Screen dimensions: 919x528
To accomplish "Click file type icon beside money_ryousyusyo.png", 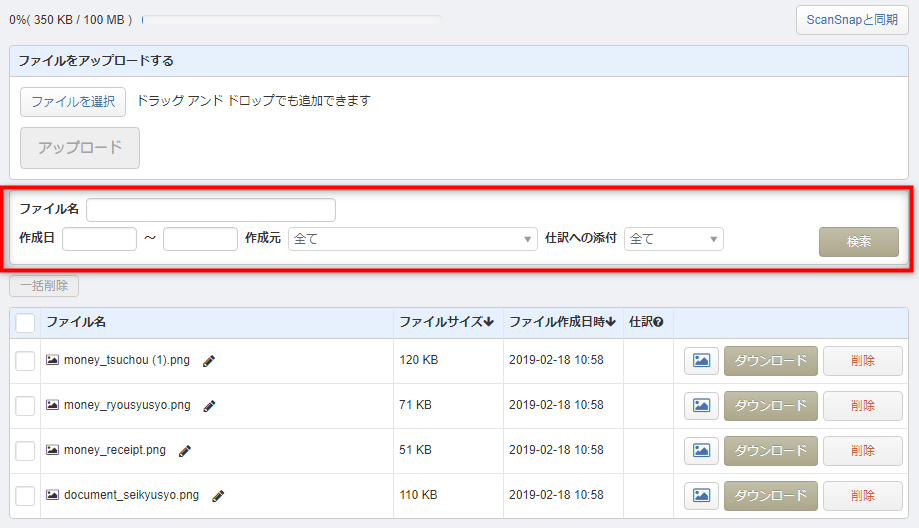I will point(52,405).
